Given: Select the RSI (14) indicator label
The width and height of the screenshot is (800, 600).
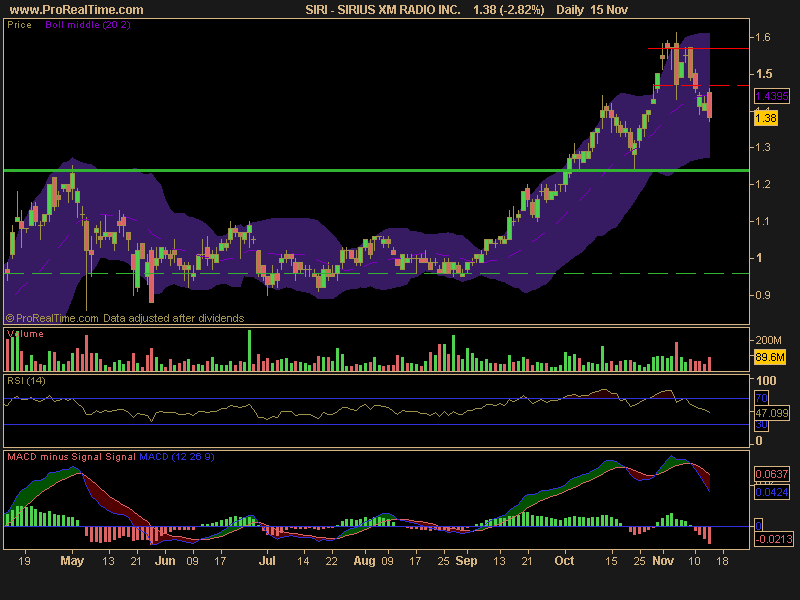Looking at the screenshot, I should (x=26, y=381).
